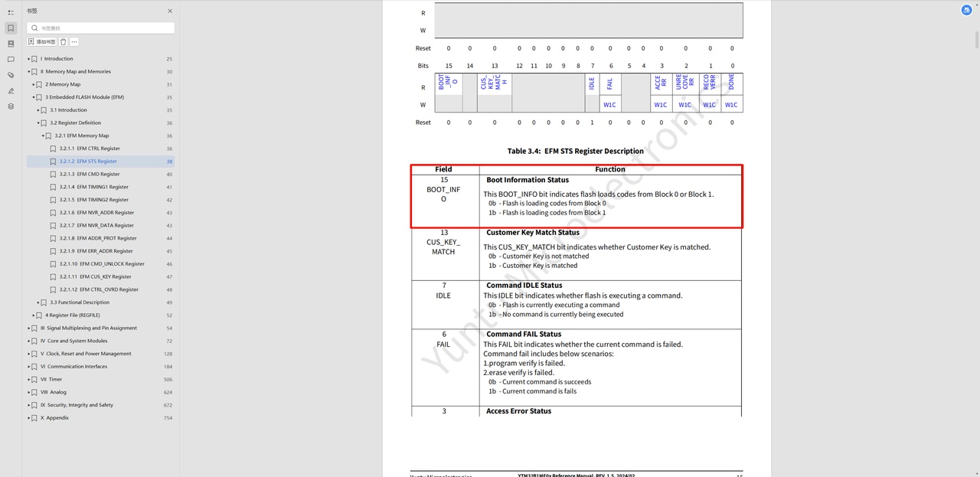Go to IX Security, Integrity and Safety
The height and width of the screenshot is (477, 980).
point(77,405)
